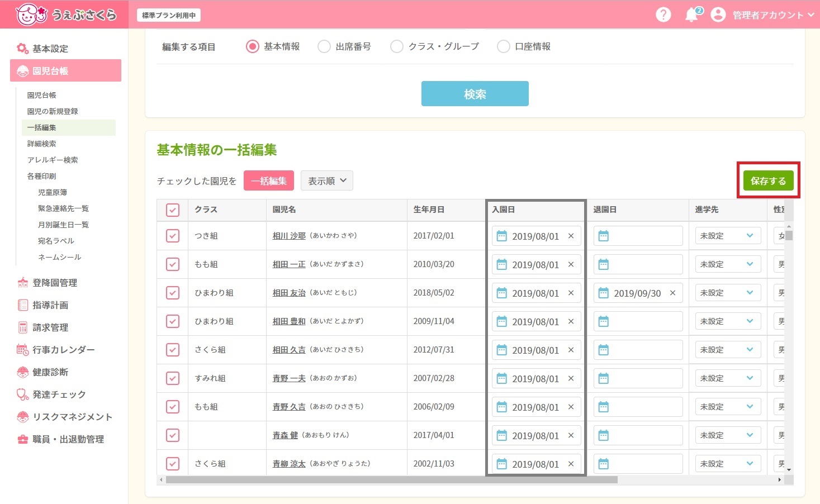Open the 入園日 calendar icon for 相田 一正

tap(501, 264)
